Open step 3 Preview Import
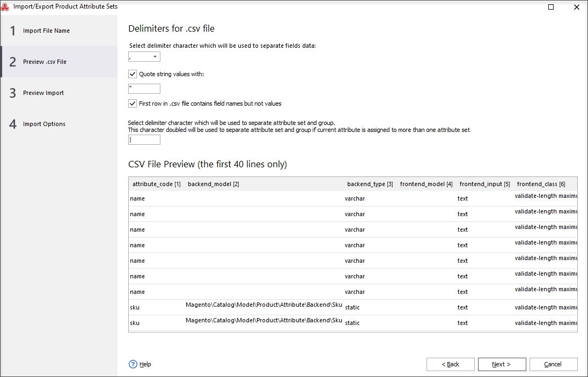 click(59, 93)
